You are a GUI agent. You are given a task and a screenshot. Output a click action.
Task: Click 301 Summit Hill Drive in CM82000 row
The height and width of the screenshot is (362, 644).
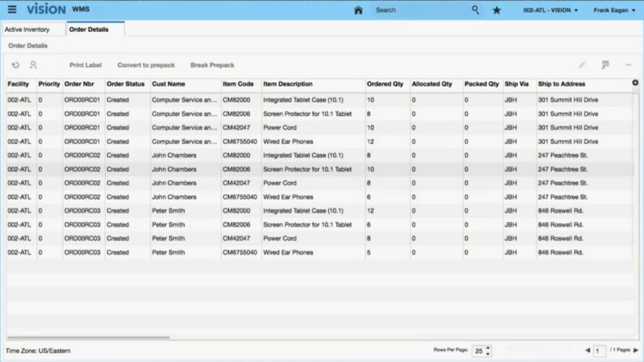coord(568,100)
